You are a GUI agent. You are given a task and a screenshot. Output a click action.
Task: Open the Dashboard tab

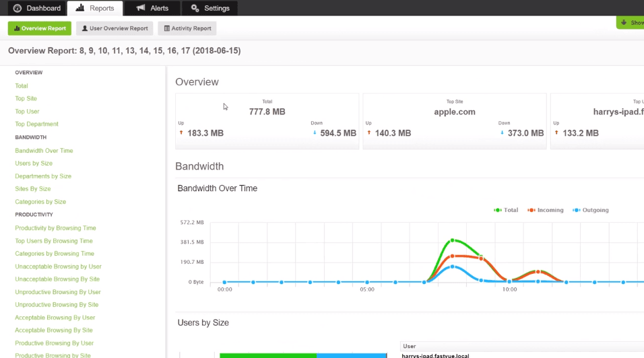click(x=37, y=8)
